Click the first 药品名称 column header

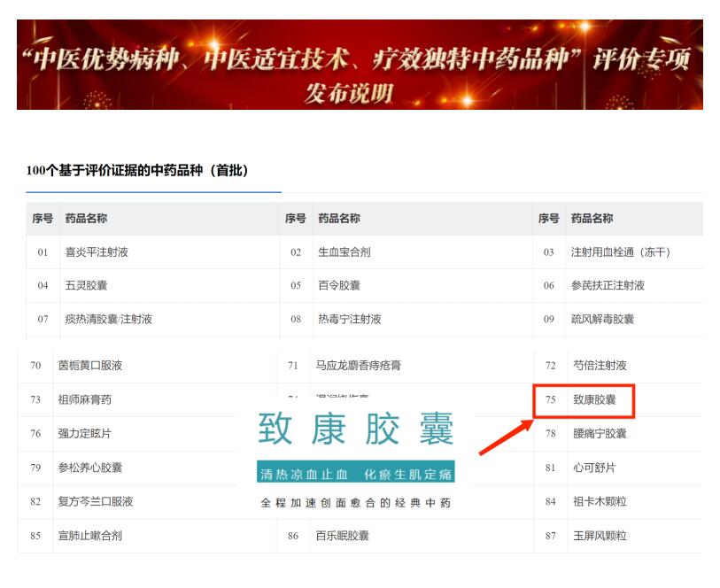pyautogui.click(x=86, y=219)
